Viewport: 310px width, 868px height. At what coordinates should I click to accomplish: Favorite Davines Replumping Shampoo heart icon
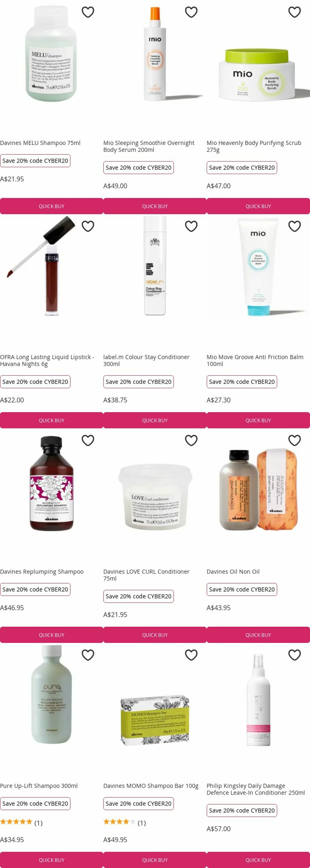coord(88,440)
